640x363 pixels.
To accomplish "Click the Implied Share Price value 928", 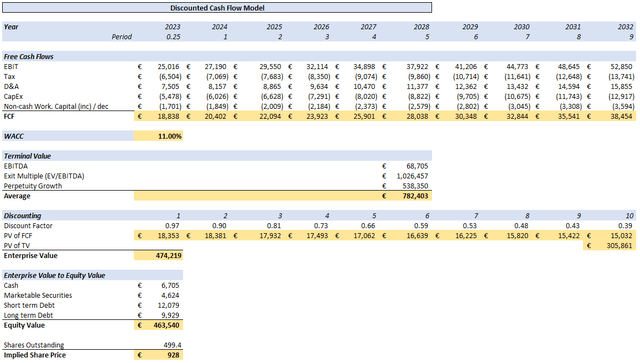I will 173,355.
